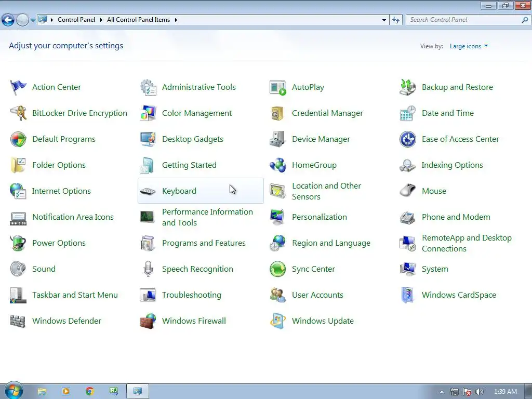Open the Backup and Restore icon

[x=407, y=87]
